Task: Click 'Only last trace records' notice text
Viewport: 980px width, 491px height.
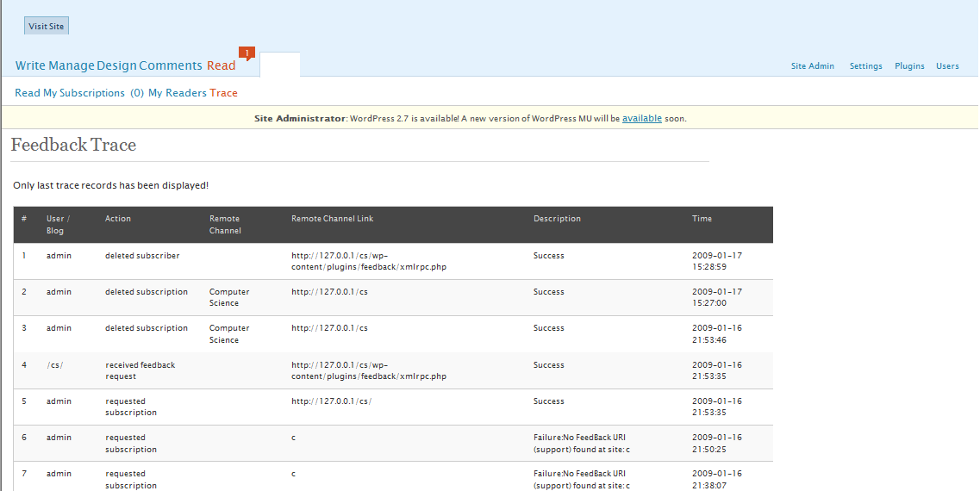Action: (x=110, y=185)
